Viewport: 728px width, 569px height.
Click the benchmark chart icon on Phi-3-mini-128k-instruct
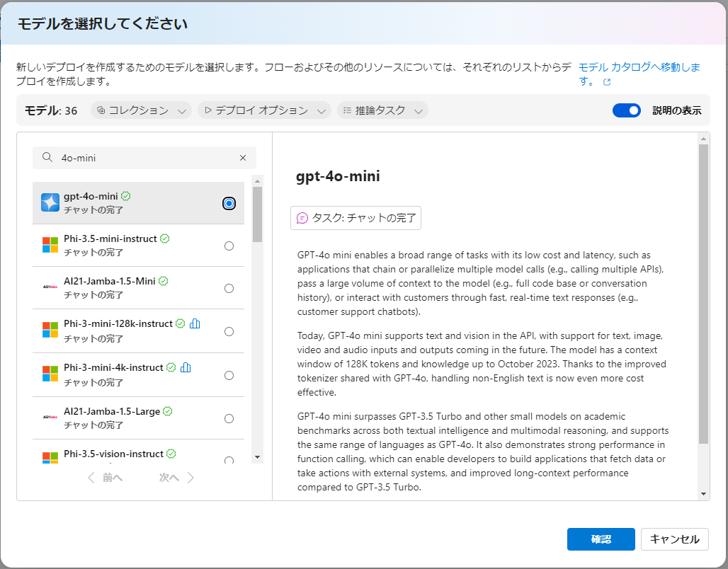click(195, 323)
